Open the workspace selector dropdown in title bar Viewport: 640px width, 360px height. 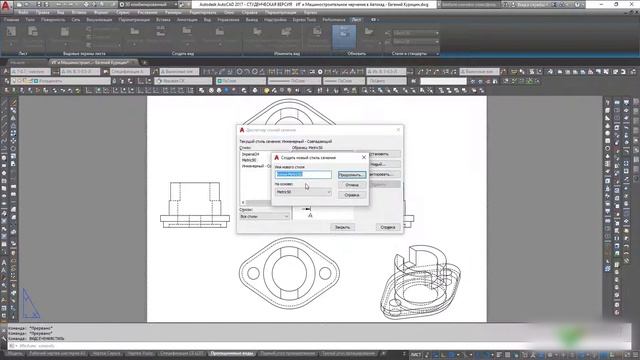pyautogui.click(x=149, y=4)
